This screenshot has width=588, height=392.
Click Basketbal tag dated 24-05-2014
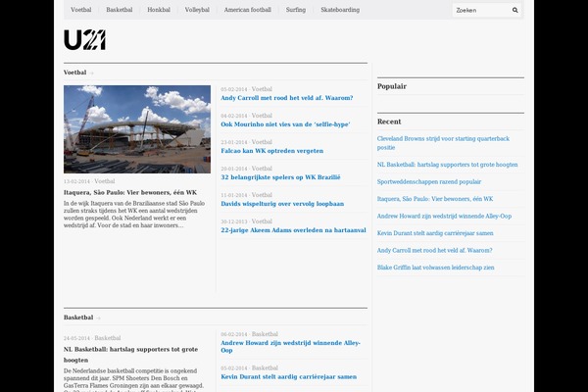[108, 338]
